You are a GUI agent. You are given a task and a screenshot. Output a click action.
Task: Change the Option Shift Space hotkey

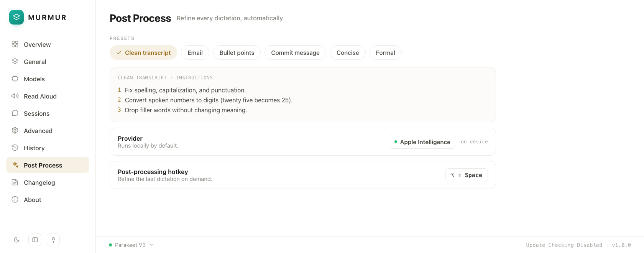point(467,175)
